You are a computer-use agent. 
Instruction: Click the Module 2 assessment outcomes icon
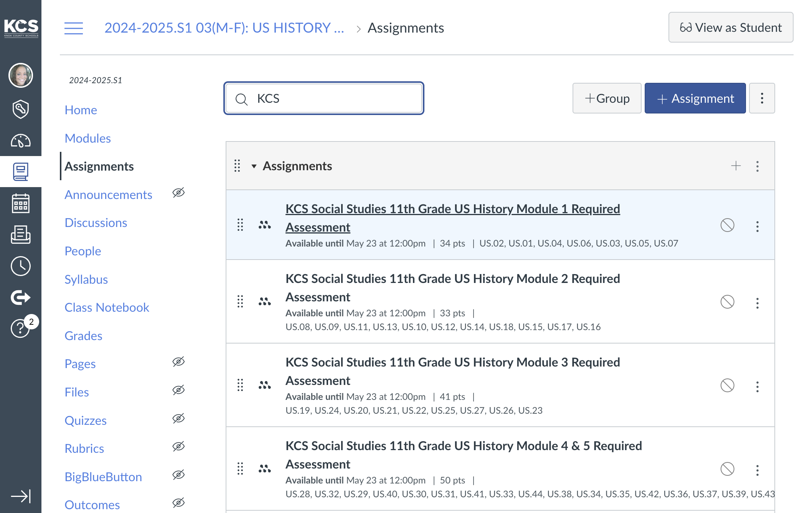pos(264,301)
